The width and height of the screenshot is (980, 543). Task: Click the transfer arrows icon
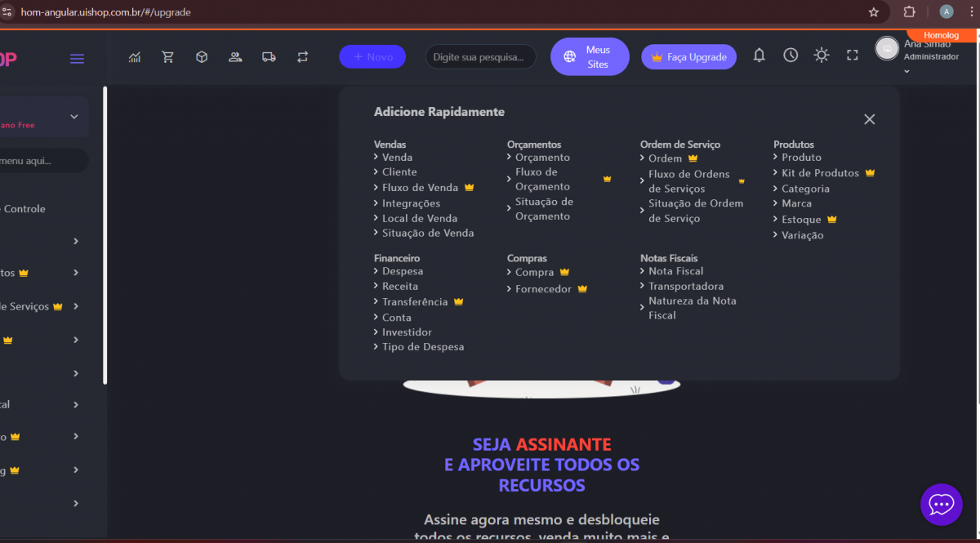[303, 57]
